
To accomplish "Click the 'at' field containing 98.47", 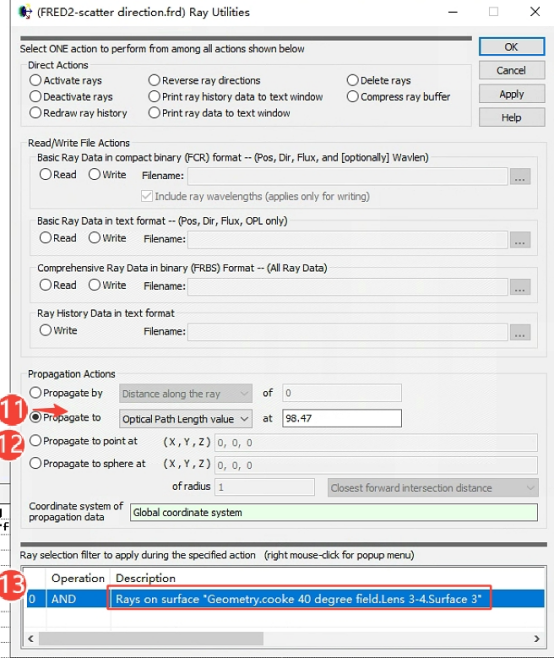I will pos(342,418).
